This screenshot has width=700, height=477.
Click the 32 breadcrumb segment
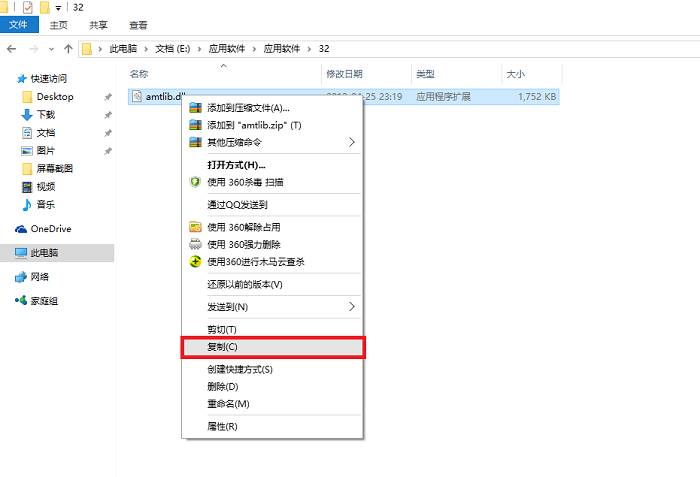(324, 49)
